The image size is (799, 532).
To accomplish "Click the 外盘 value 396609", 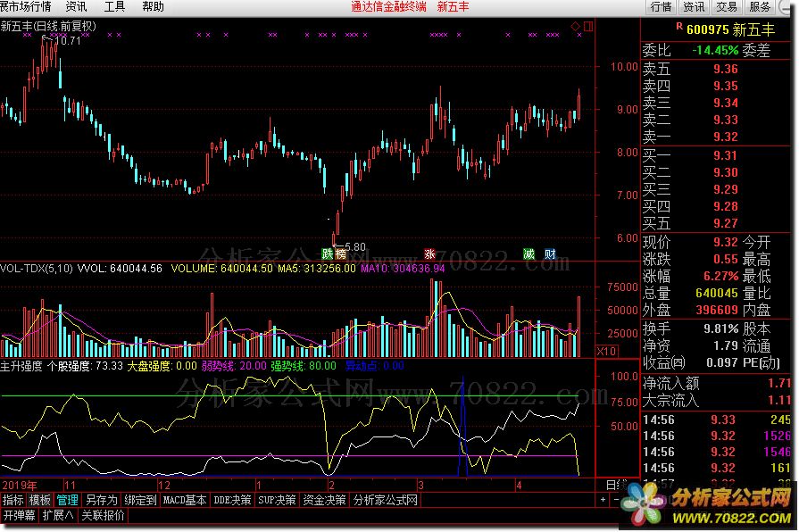I will point(717,310).
